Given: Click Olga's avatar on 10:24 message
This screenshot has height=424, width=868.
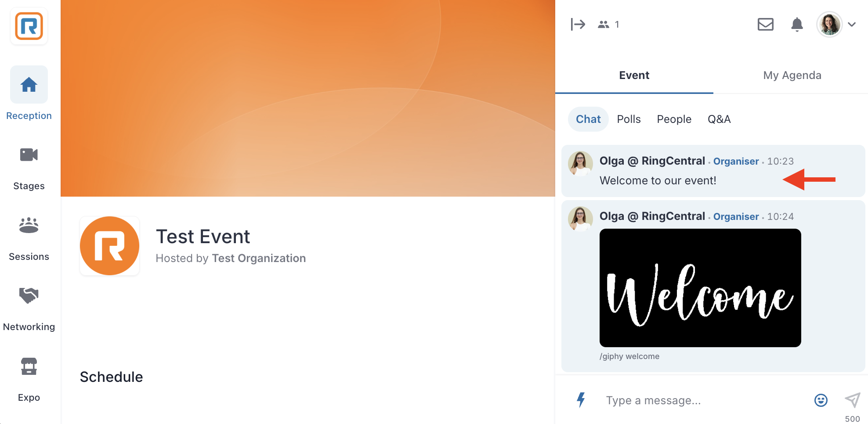Looking at the screenshot, I should 580,219.
